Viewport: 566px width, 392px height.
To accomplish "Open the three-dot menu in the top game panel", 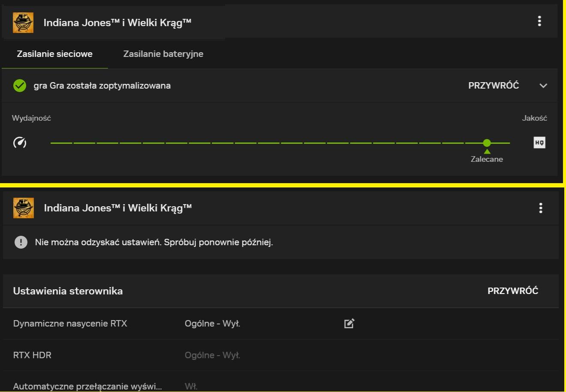I will point(539,21).
